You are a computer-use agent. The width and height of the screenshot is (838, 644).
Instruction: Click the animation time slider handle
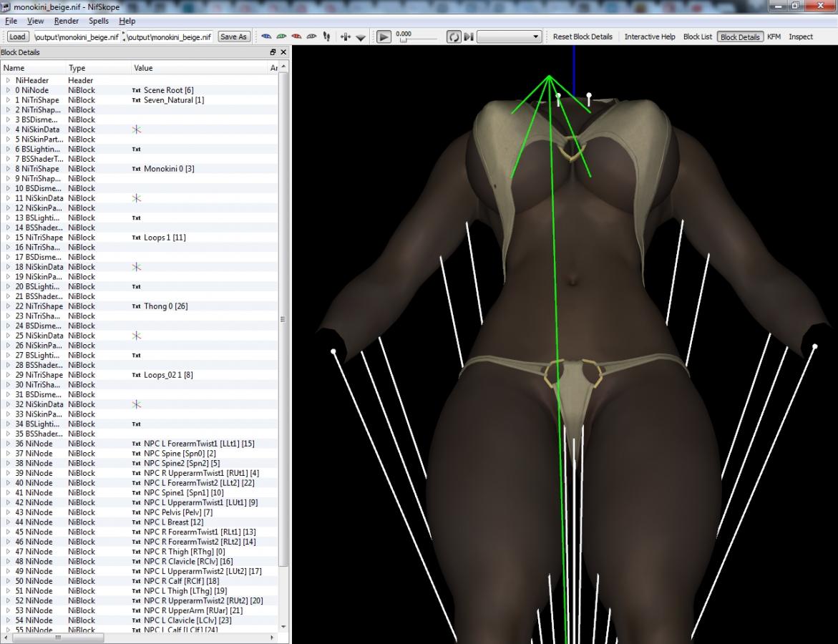404,40
